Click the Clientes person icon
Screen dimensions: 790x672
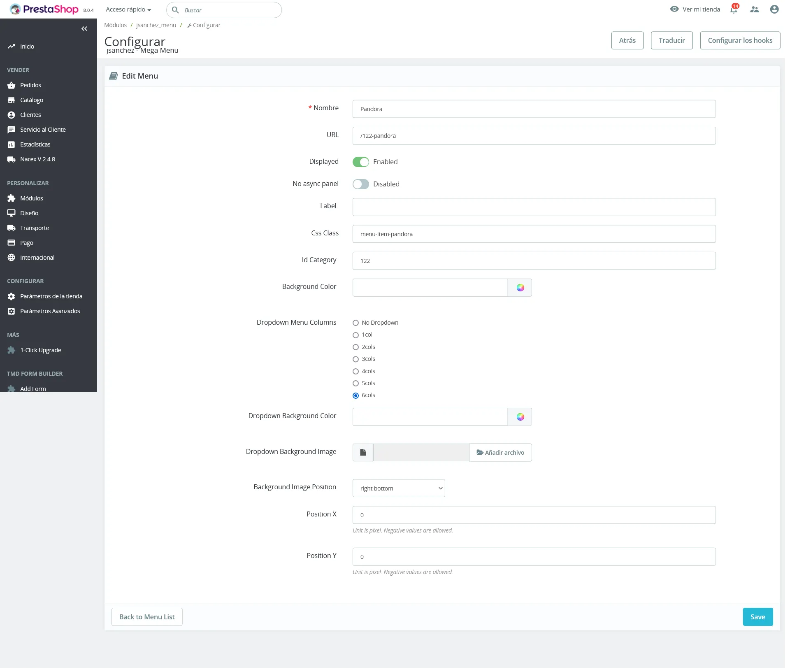(12, 115)
